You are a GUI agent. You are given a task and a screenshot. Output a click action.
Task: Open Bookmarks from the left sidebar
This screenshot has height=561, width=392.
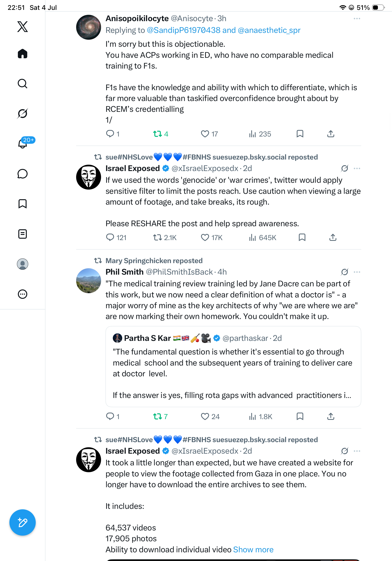pos(23,203)
